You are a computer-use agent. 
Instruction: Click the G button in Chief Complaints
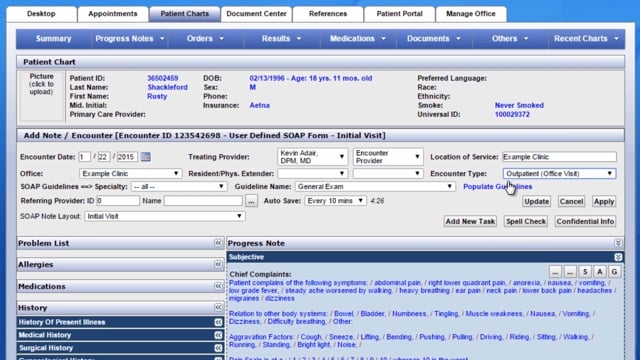click(615, 272)
